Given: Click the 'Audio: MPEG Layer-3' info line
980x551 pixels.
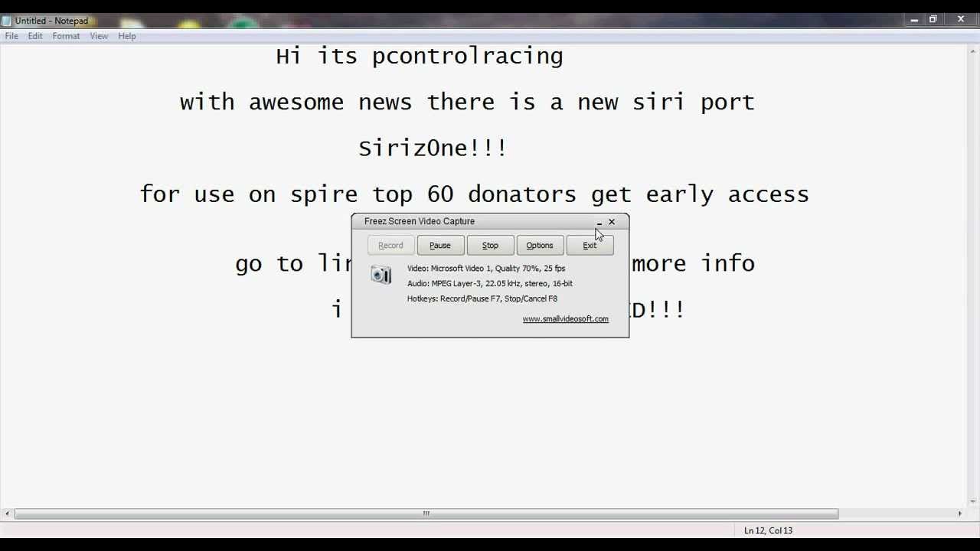Looking at the screenshot, I should [x=490, y=283].
